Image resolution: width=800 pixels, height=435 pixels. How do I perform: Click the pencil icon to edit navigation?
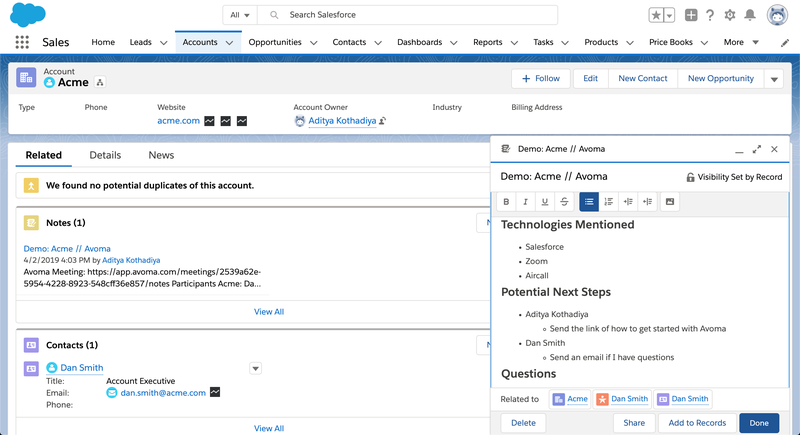(x=785, y=43)
